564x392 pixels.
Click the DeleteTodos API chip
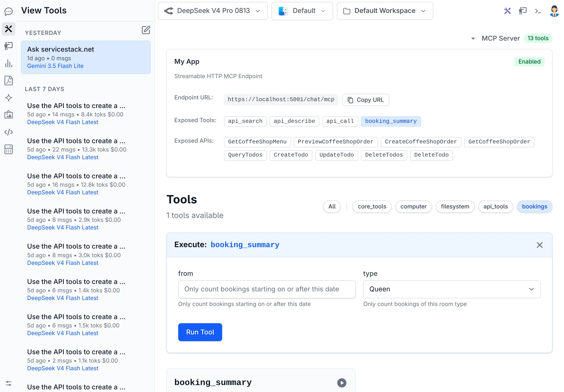click(384, 155)
